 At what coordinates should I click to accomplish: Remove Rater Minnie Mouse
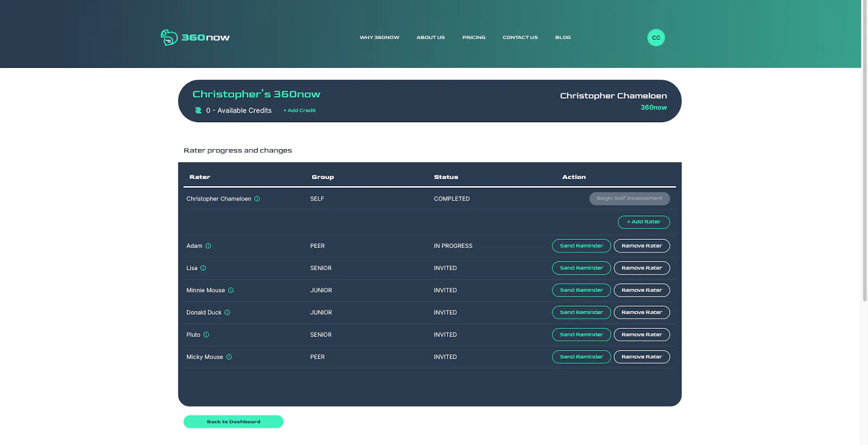[642, 290]
